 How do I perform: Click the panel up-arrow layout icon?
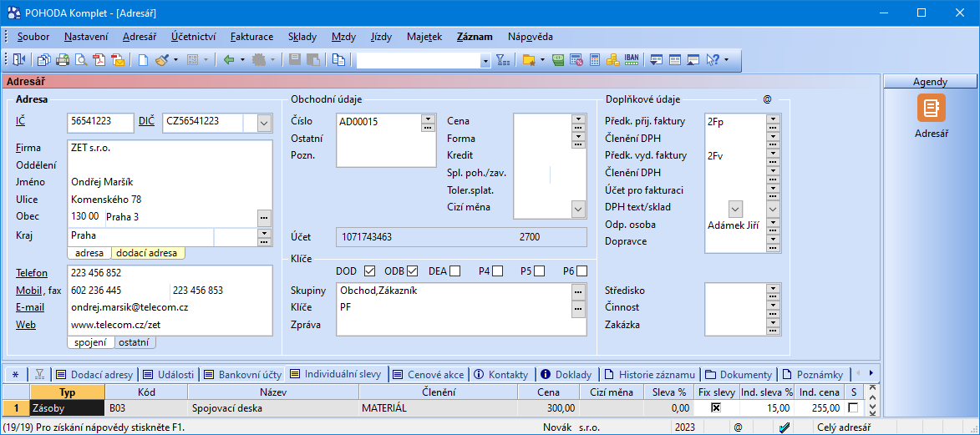click(693, 60)
